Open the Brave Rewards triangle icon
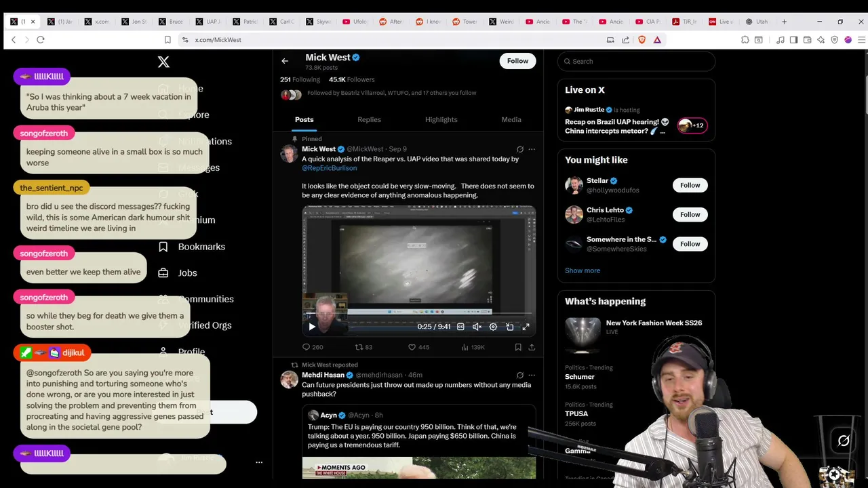868x488 pixels. [657, 40]
